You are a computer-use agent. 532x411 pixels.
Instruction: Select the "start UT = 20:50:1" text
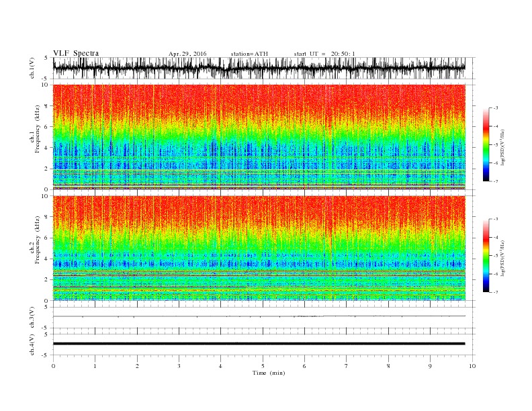[324, 54]
